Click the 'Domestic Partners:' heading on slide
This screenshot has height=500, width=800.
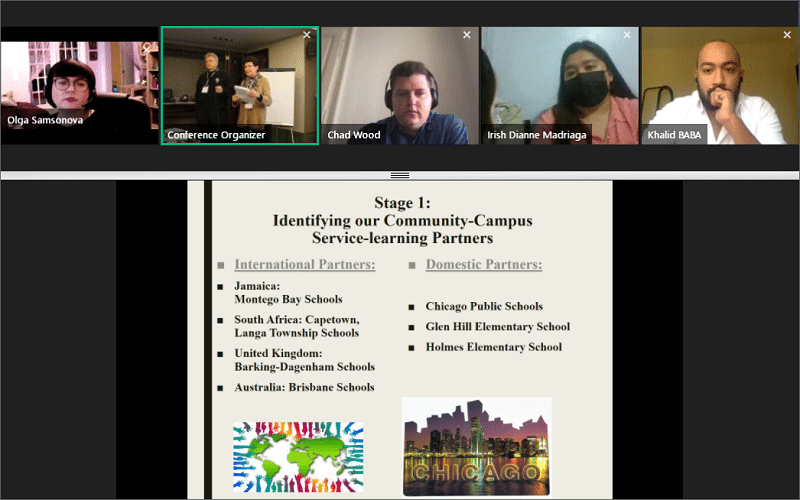click(x=484, y=264)
